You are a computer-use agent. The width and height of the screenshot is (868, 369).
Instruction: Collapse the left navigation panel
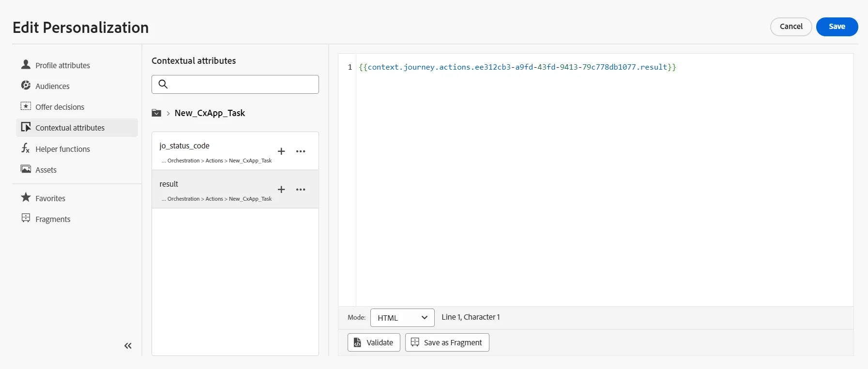point(128,346)
